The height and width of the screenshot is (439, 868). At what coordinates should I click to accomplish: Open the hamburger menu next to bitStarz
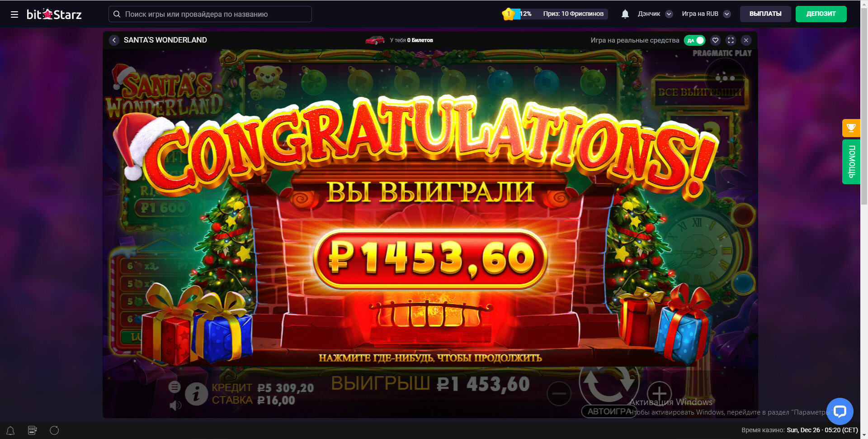click(x=14, y=14)
